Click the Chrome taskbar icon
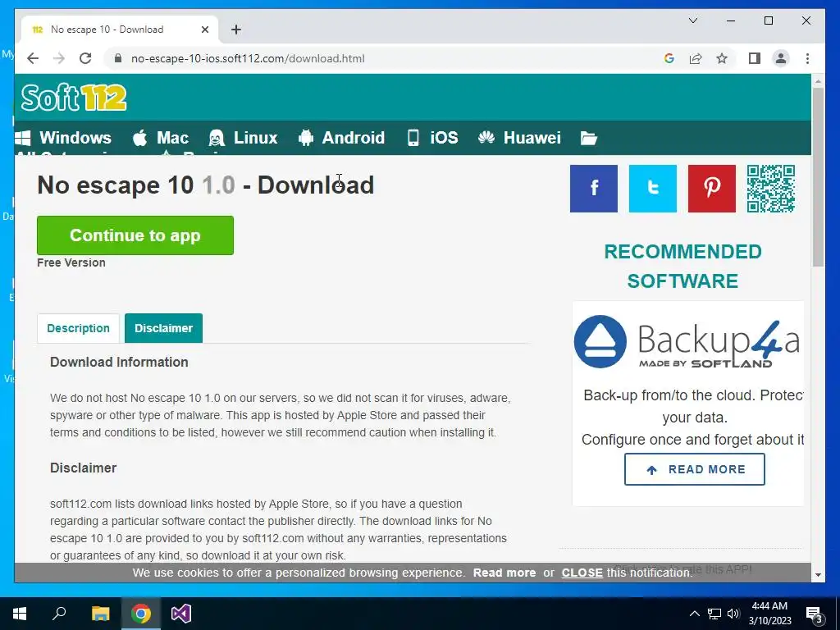Viewport: 840px width, 630px height. click(x=141, y=614)
